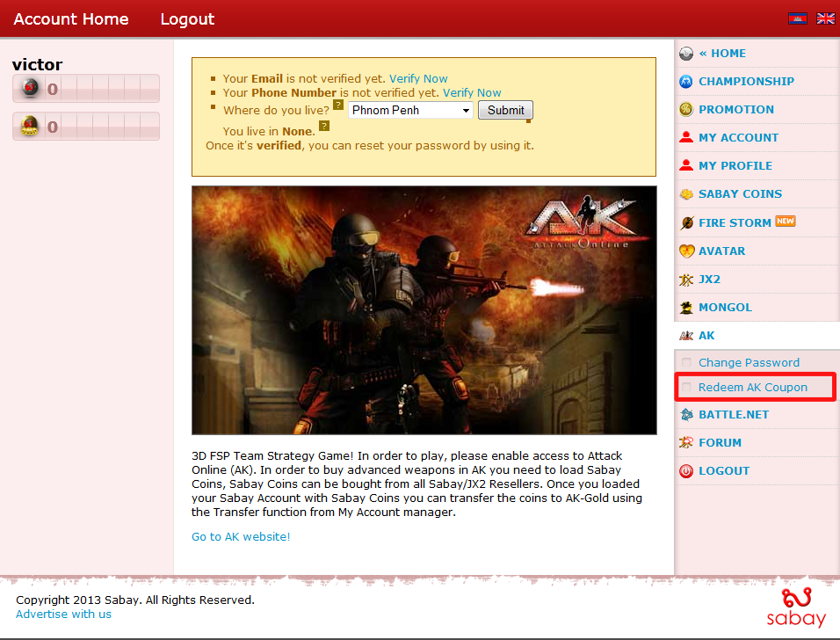Image resolution: width=840 pixels, height=640 pixels.
Task: Click the Promotion coin icon
Action: (x=686, y=110)
